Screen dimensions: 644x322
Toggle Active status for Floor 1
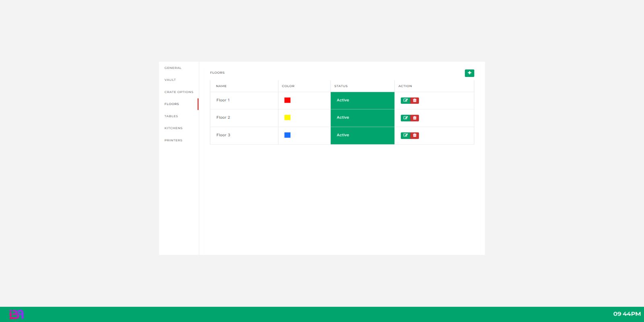(362, 101)
